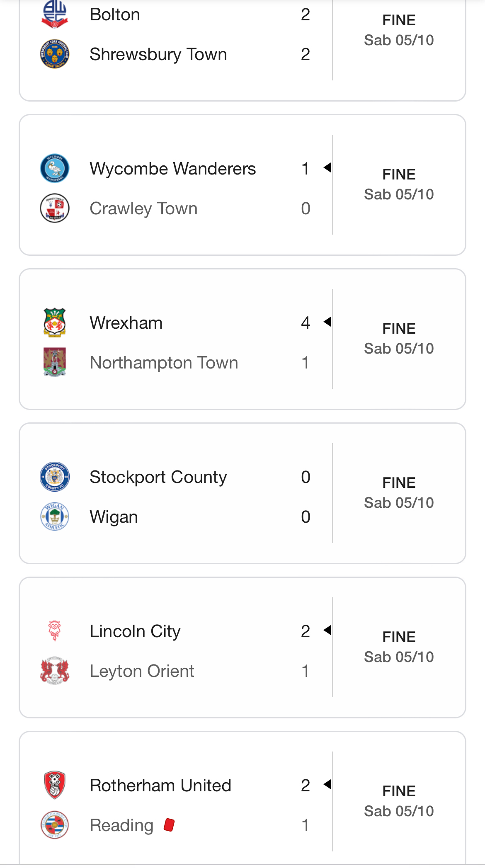Tap the Rotherham United crest
The height and width of the screenshot is (868, 485).
point(54,785)
